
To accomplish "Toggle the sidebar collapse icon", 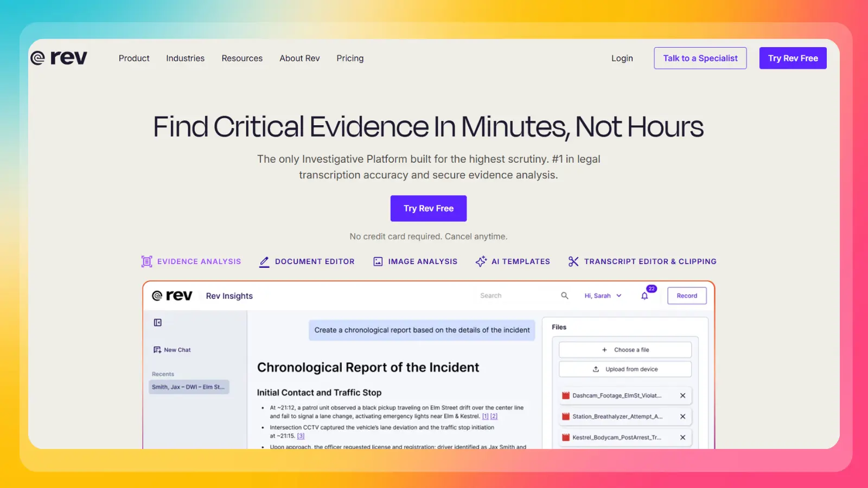I will click(158, 323).
